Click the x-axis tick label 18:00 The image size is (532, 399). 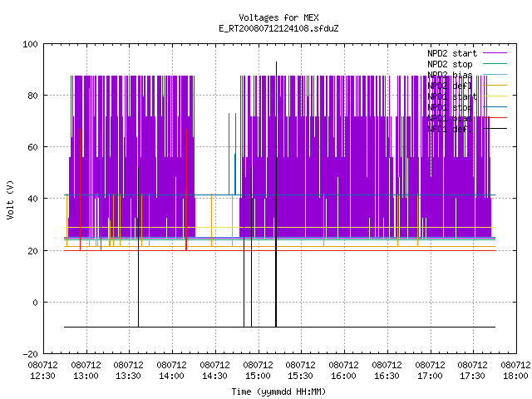515,376
